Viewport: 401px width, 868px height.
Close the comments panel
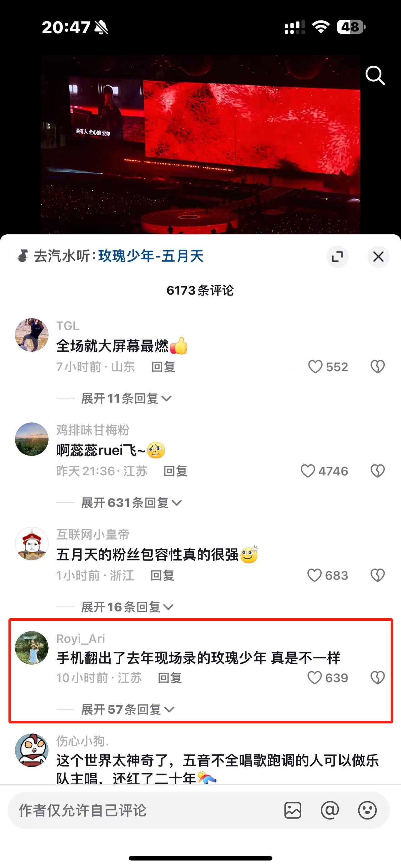pos(378,257)
